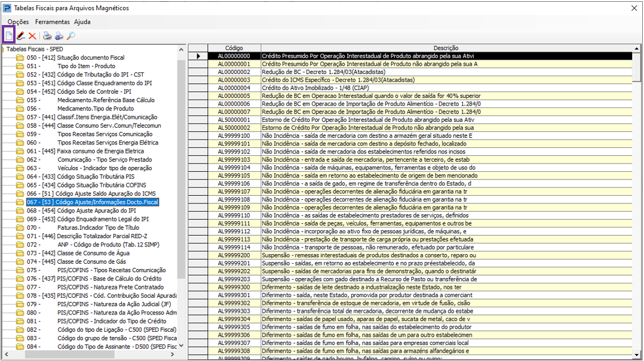
Task: Click the red X delete icon
Action: [32, 36]
